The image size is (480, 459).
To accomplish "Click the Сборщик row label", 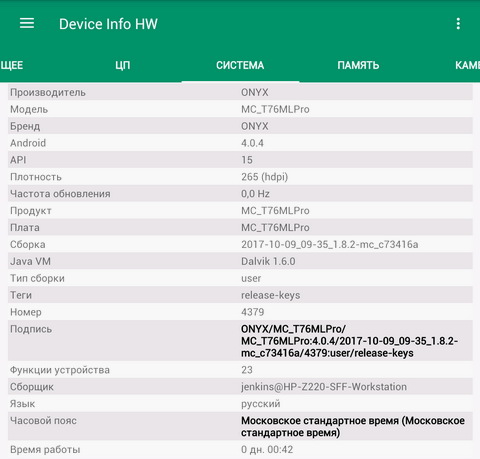I will pos(32,387).
